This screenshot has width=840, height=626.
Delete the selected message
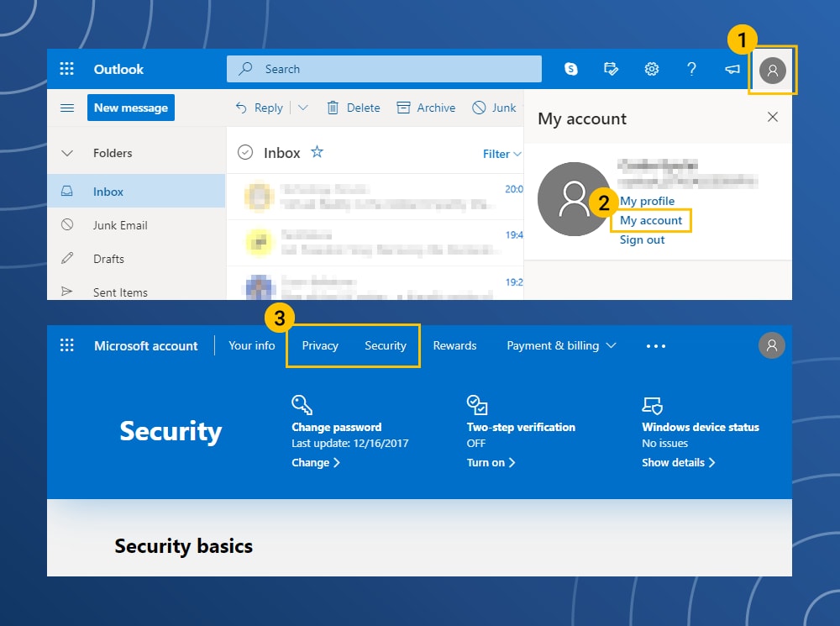click(353, 108)
